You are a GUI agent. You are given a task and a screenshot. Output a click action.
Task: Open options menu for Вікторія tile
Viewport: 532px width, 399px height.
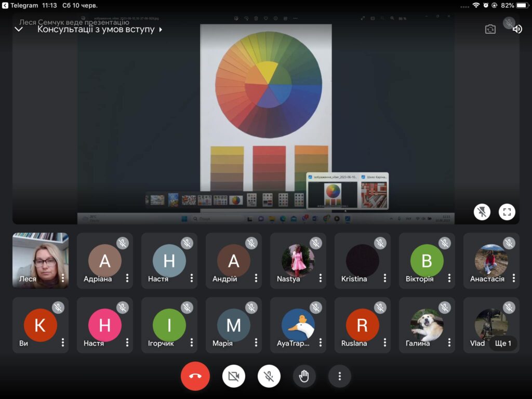point(449,278)
